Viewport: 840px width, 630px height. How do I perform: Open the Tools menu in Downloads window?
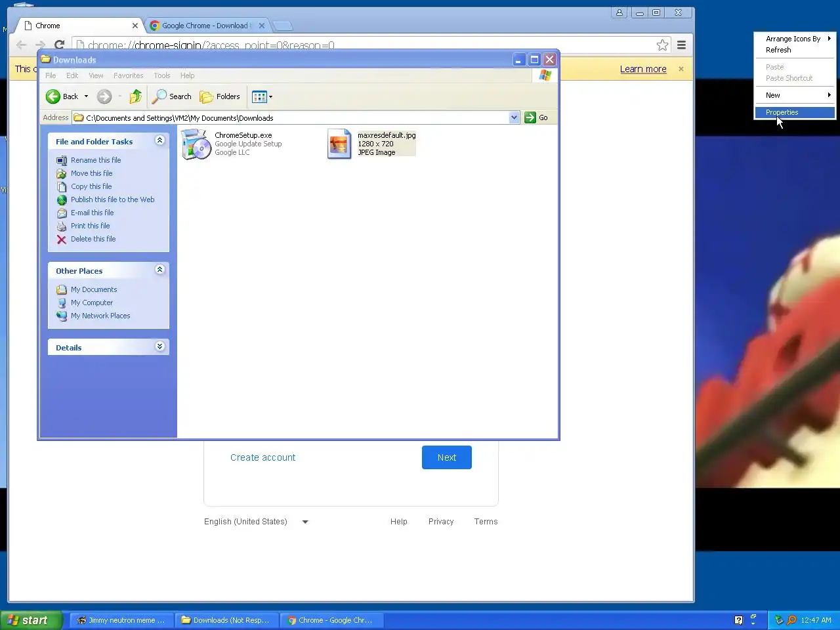161,75
